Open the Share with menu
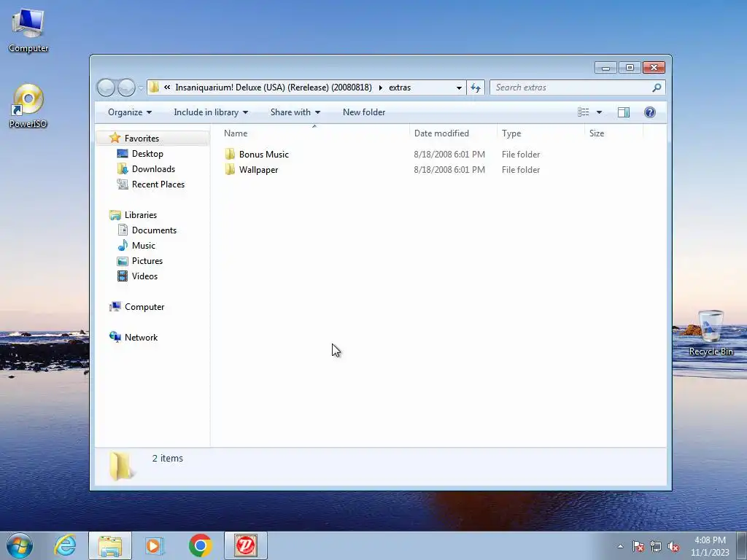This screenshot has height=560, width=747. (295, 112)
